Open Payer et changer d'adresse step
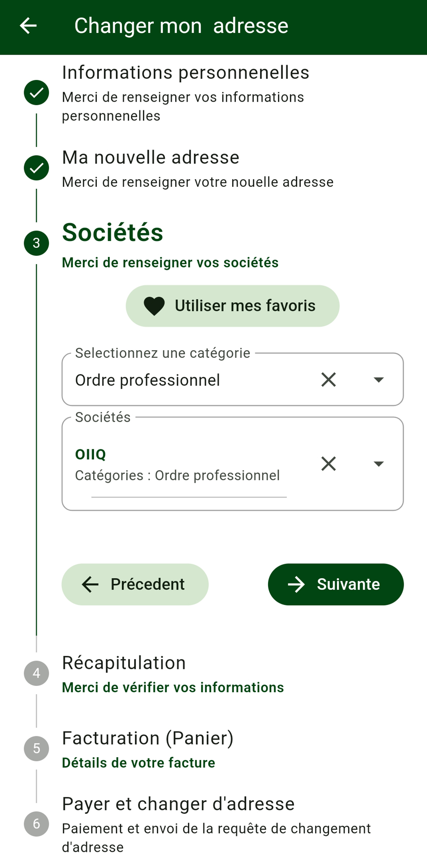 [178, 804]
